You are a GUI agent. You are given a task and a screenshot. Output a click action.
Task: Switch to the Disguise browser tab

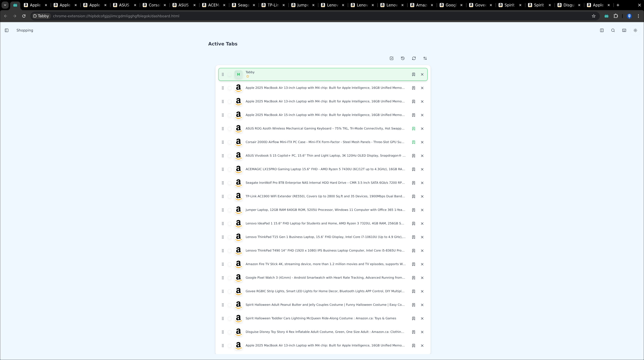click(568, 5)
